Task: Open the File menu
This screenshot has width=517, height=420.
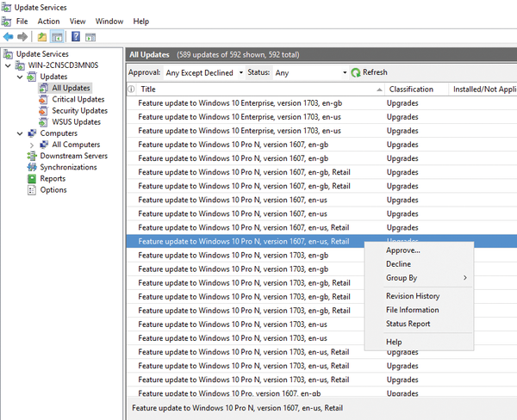Action: coord(22,22)
